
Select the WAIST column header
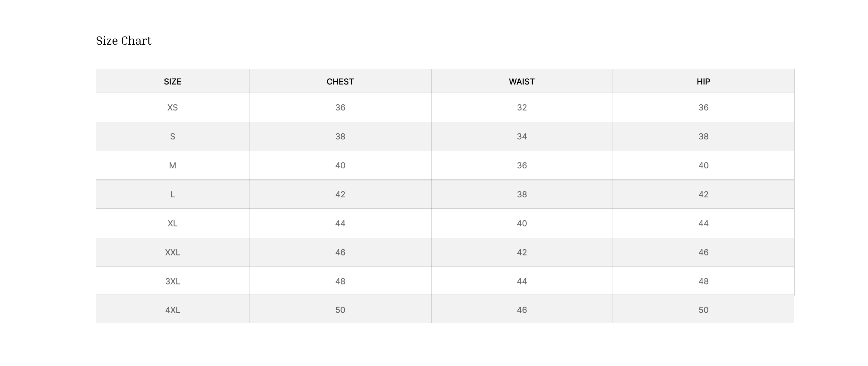pyautogui.click(x=522, y=82)
